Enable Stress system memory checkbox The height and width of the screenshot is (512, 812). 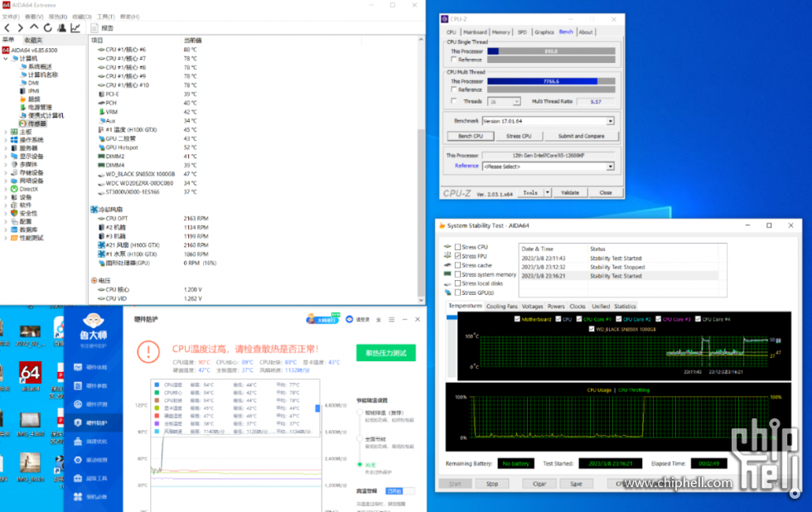point(457,274)
